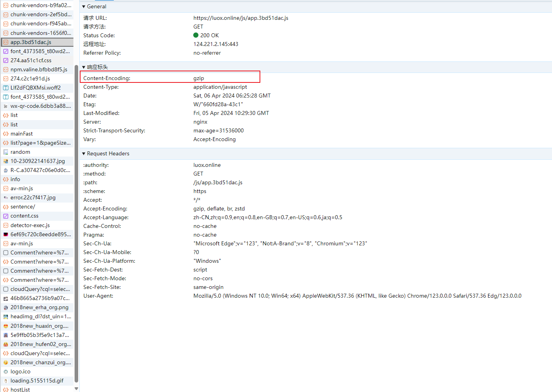The width and height of the screenshot is (552, 392).
Task: Click the document icon beside random
Action: click(x=6, y=152)
